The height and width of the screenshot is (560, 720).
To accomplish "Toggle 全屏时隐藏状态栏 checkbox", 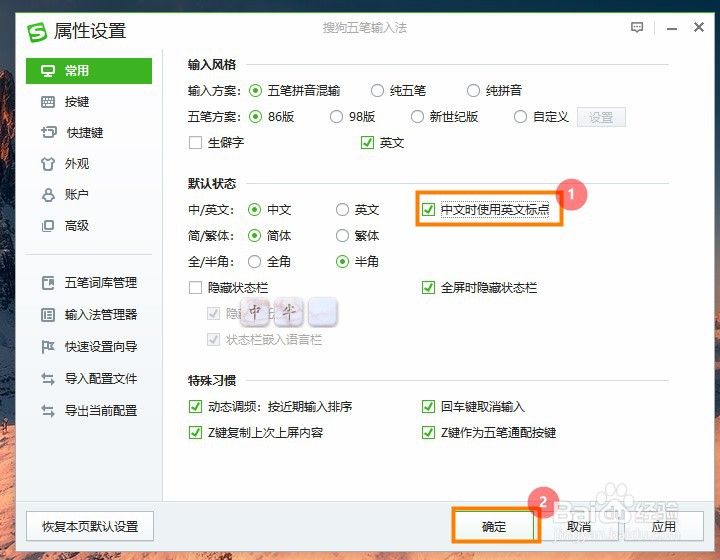I will pyautogui.click(x=428, y=288).
